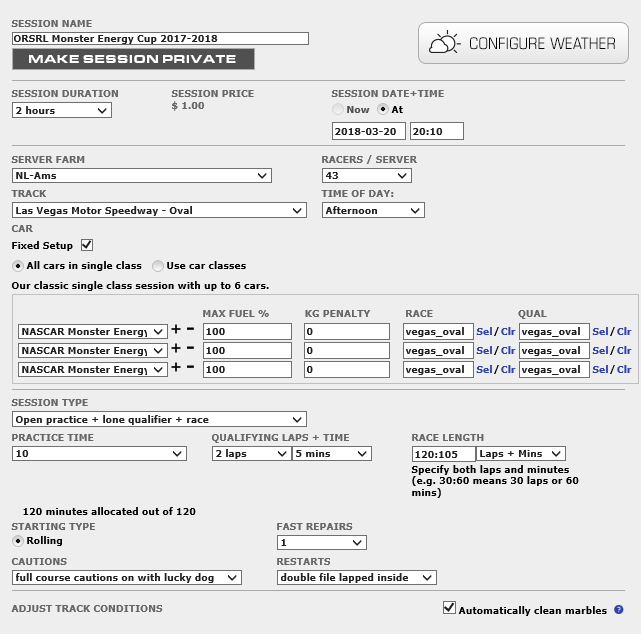Click Sel link for first row race setup
This screenshot has width=641, height=634.
[x=484, y=332]
